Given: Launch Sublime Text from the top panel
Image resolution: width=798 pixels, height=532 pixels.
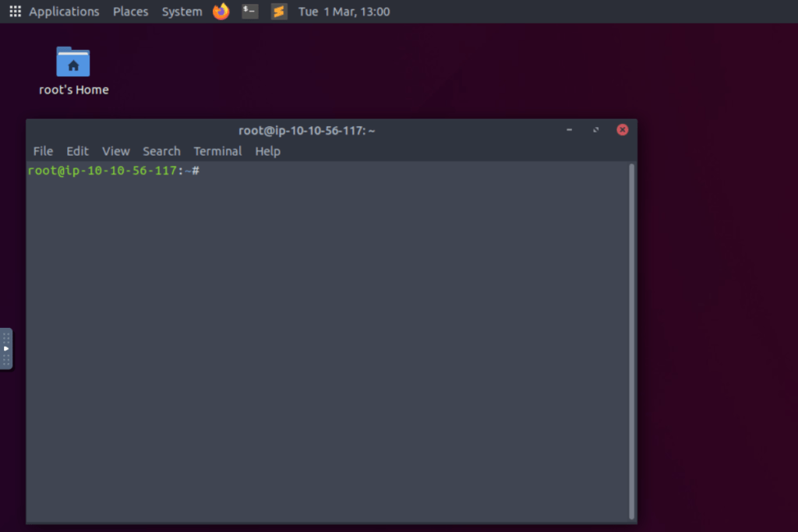Looking at the screenshot, I should (x=279, y=12).
